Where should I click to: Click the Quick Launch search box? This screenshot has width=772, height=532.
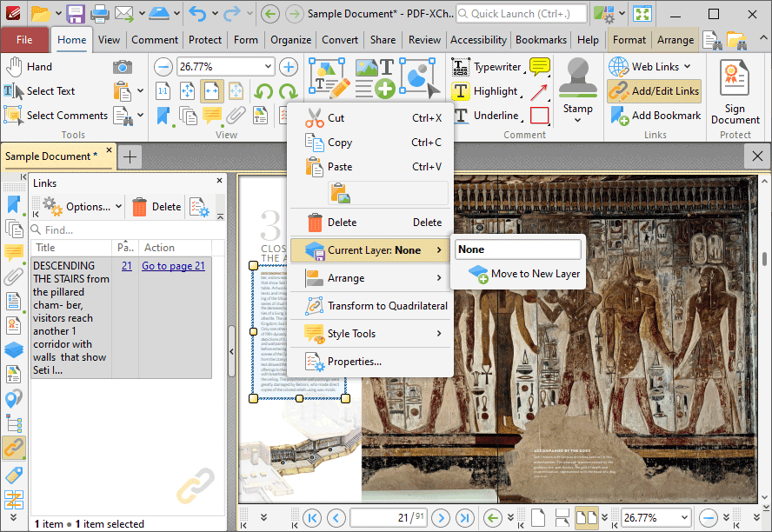click(522, 14)
